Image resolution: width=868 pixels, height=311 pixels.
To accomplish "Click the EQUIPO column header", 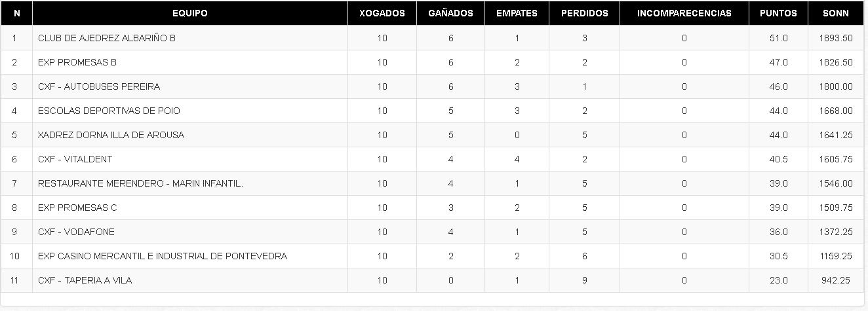I will (190, 13).
